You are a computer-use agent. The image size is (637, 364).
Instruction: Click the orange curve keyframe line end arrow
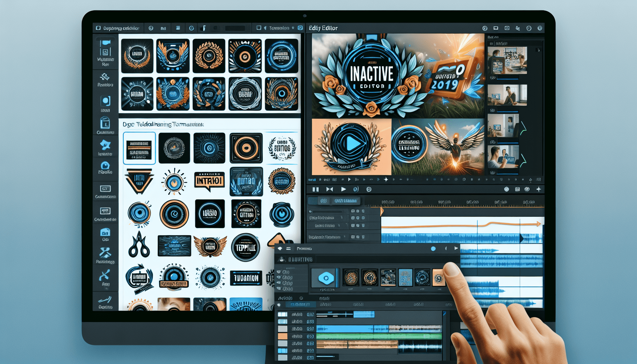539,224
